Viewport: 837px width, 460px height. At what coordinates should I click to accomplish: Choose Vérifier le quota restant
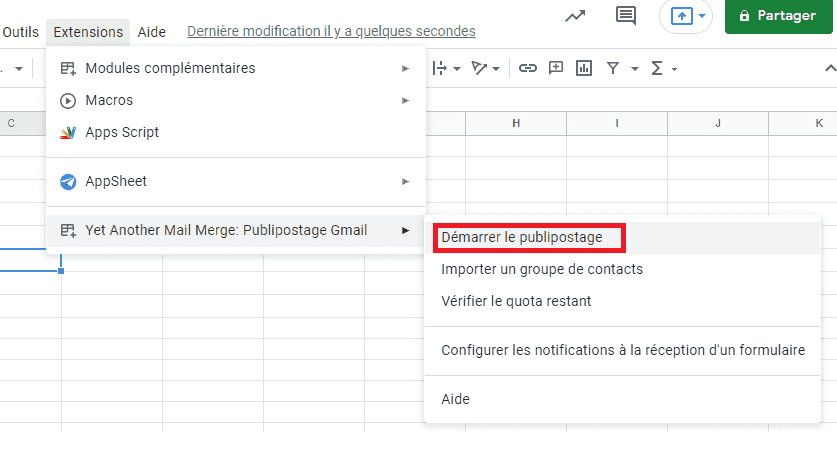pyautogui.click(x=622, y=302)
